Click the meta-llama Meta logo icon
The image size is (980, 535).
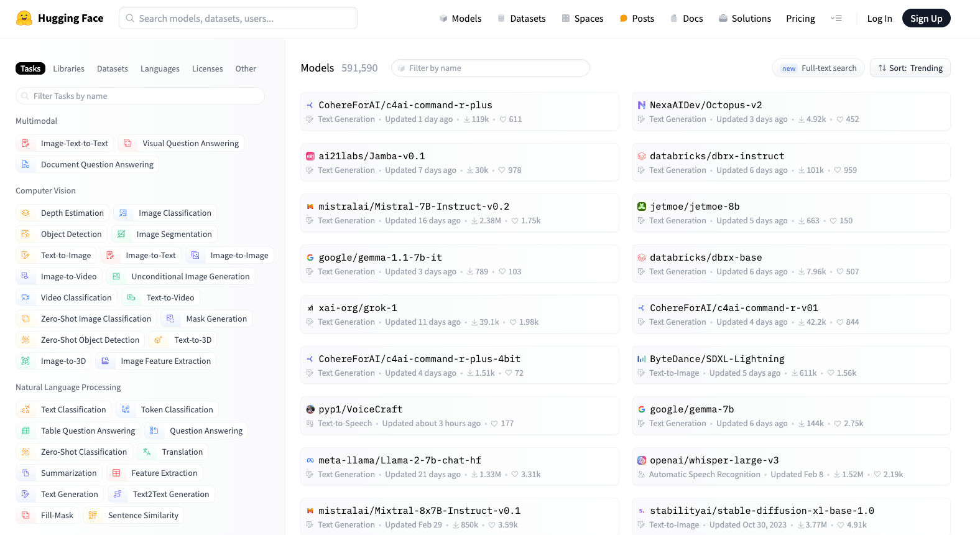pyautogui.click(x=310, y=460)
